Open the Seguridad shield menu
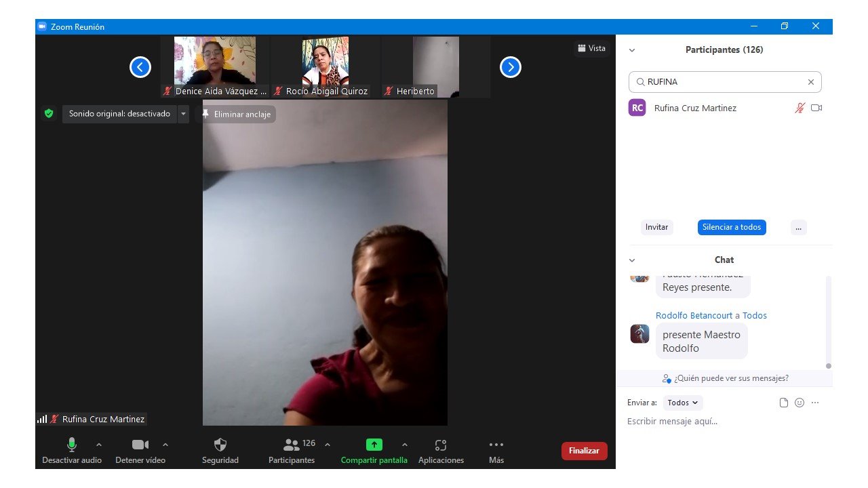The height and width of the screenshot is (488, 868). [220, 445]
